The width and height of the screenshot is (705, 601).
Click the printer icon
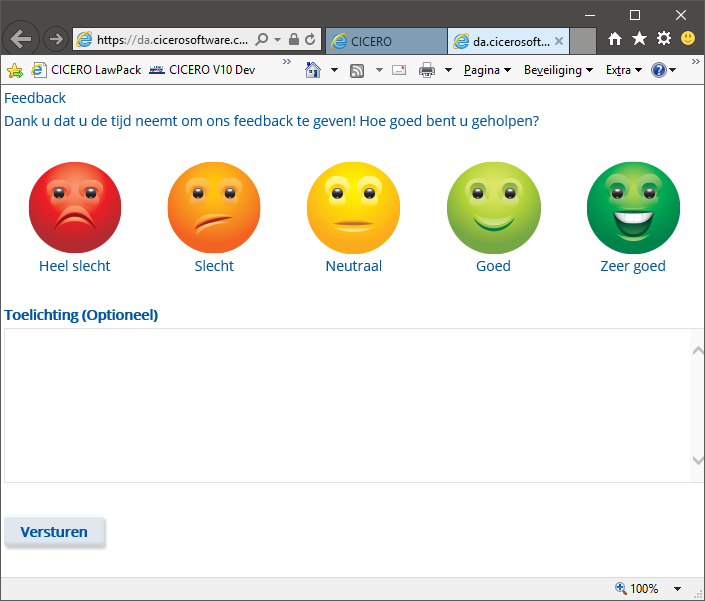point(427,70)
